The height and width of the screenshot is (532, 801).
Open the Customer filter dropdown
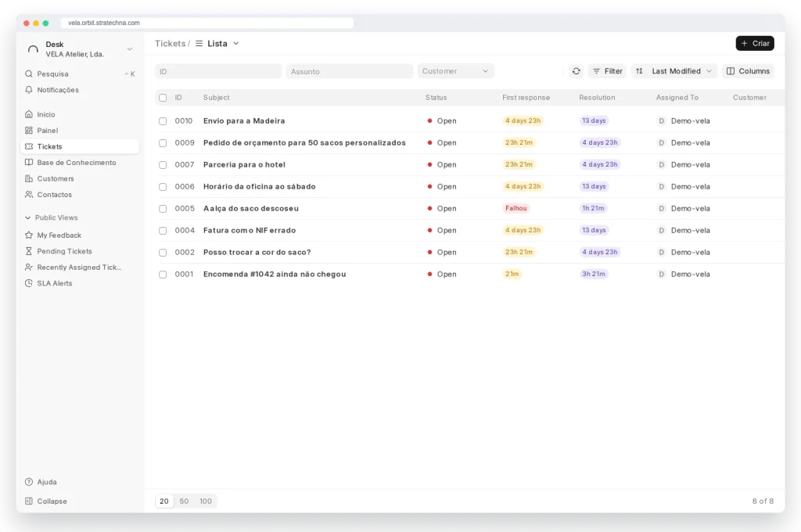[456, 71]
